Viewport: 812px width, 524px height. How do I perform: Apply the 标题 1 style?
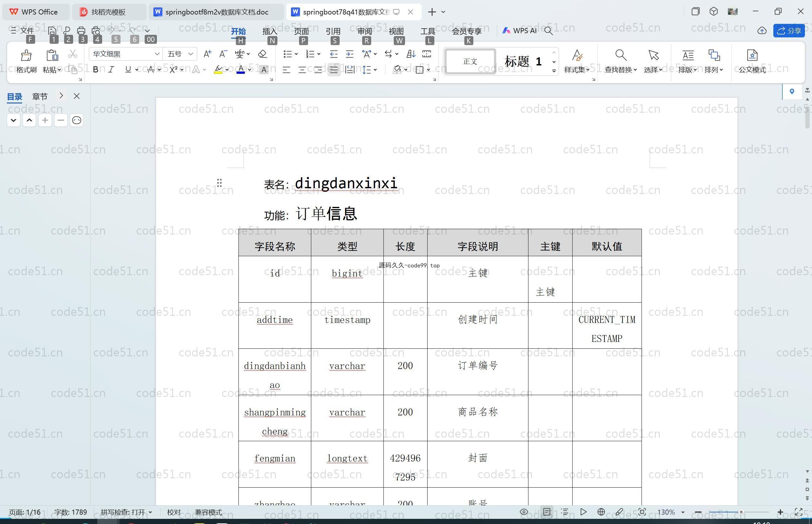click(x=523, y=62)
